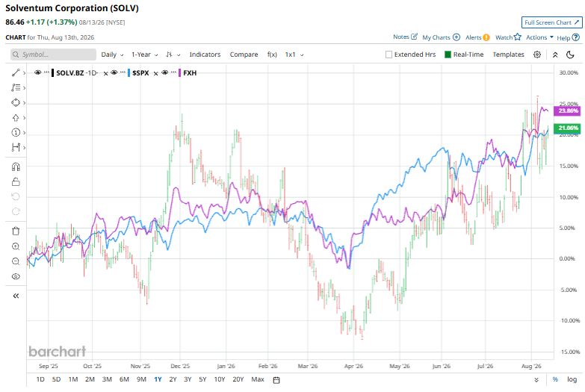Open the Full Screen Chart button
This screenshot has height=392, width=585.
coord(552,22)
